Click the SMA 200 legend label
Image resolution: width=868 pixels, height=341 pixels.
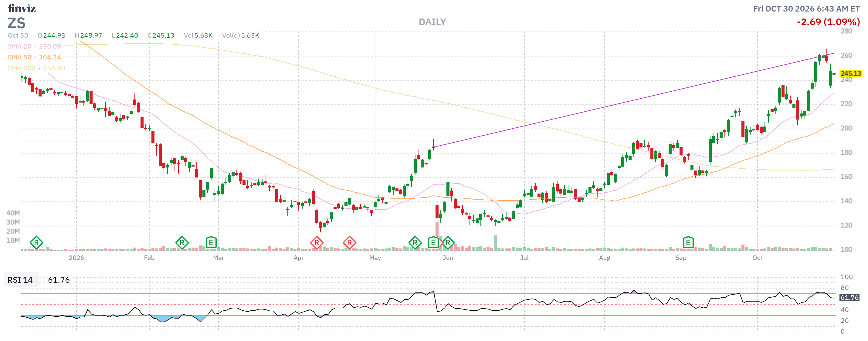(22, 68)
